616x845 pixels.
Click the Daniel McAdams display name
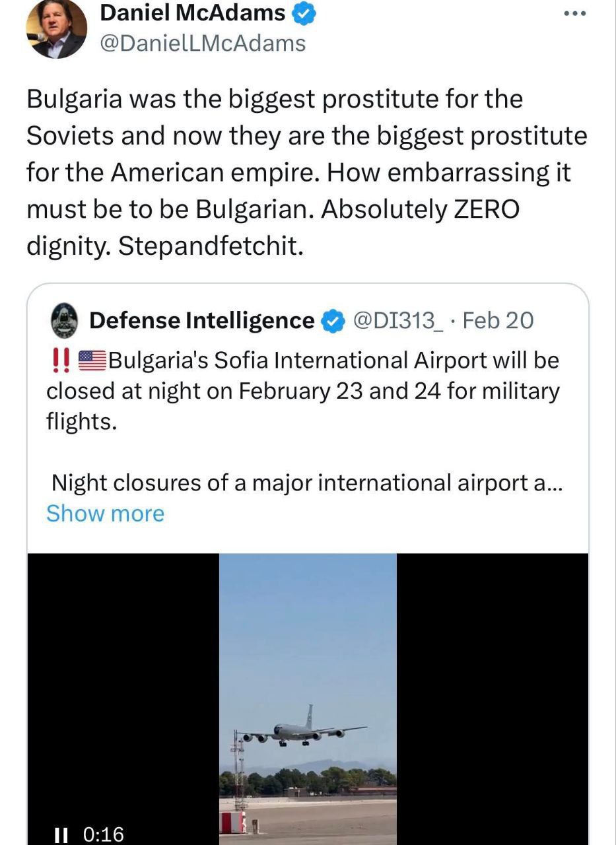click(192, 12)
